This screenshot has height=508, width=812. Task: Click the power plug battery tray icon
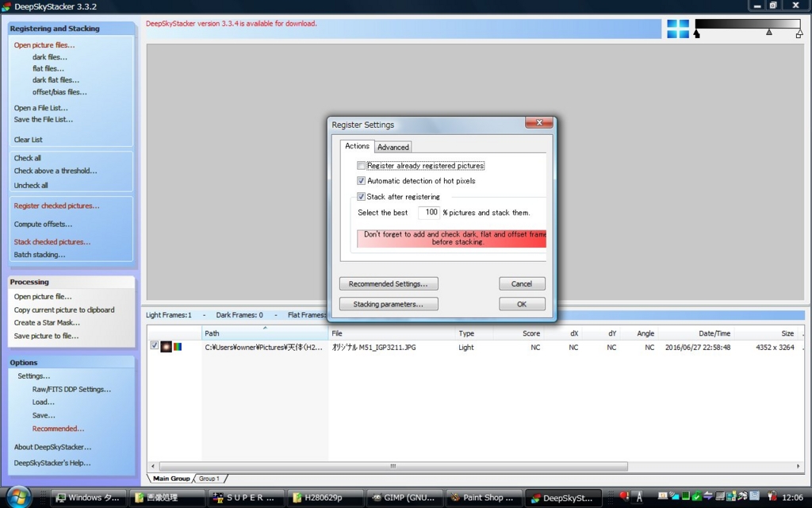coord(772,495)
